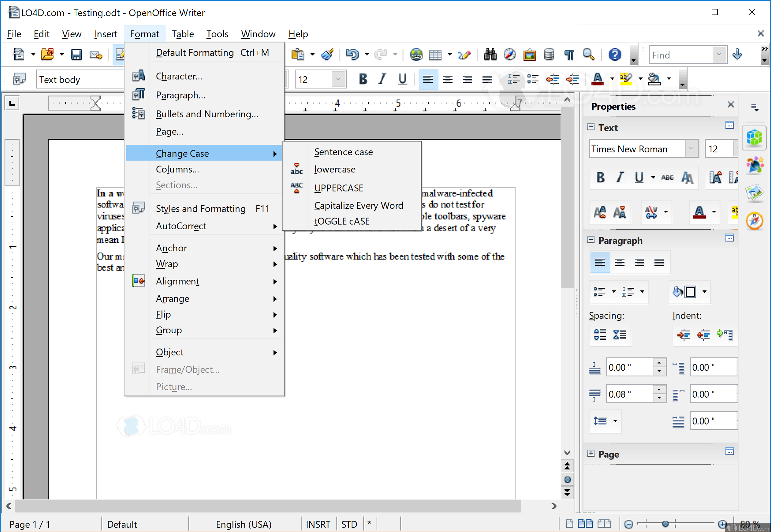Enable centered paragraph alignment in Properties panel

click(x=620, y=262)
